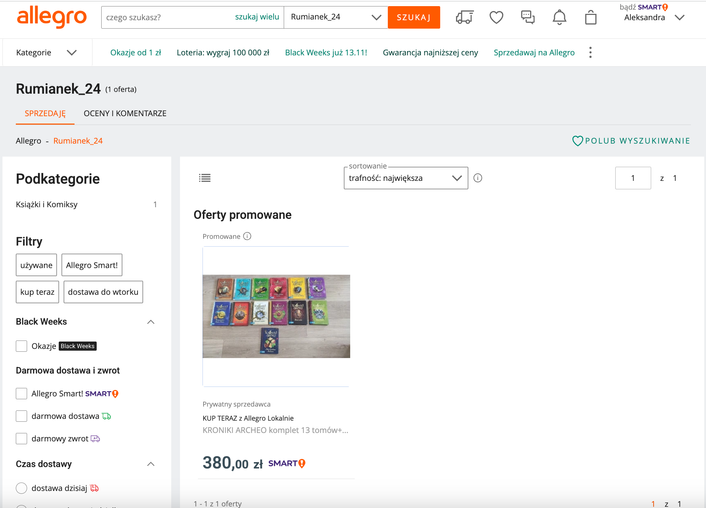Click the sorting info icon
The height and width of the screenshot is (508, 706).
(x=478, y=178)
